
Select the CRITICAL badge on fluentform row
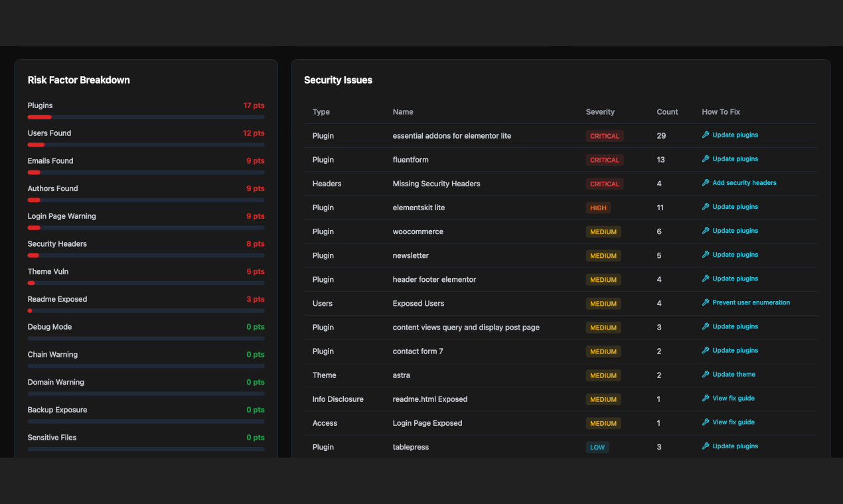tap(605, 159)
